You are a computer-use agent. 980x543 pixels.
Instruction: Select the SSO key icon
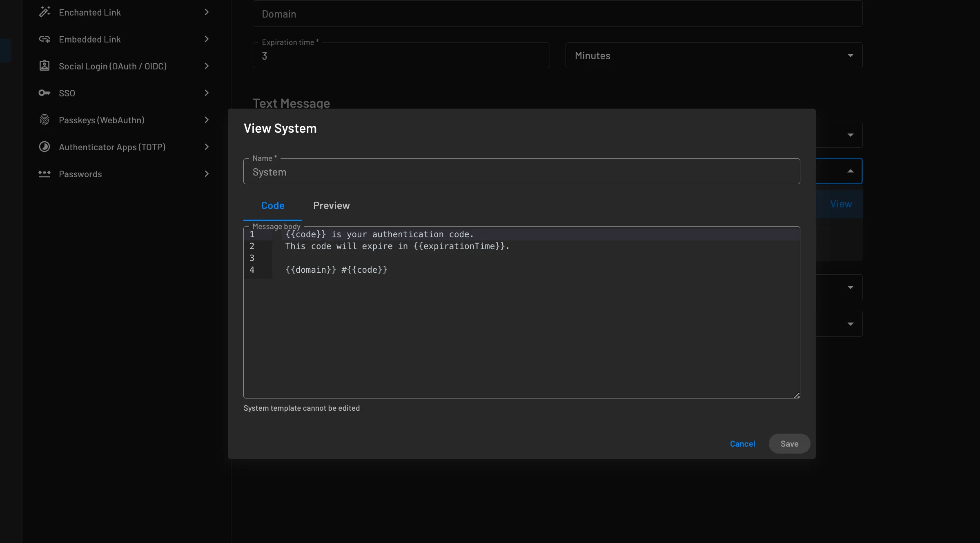(x=45, y=93)
